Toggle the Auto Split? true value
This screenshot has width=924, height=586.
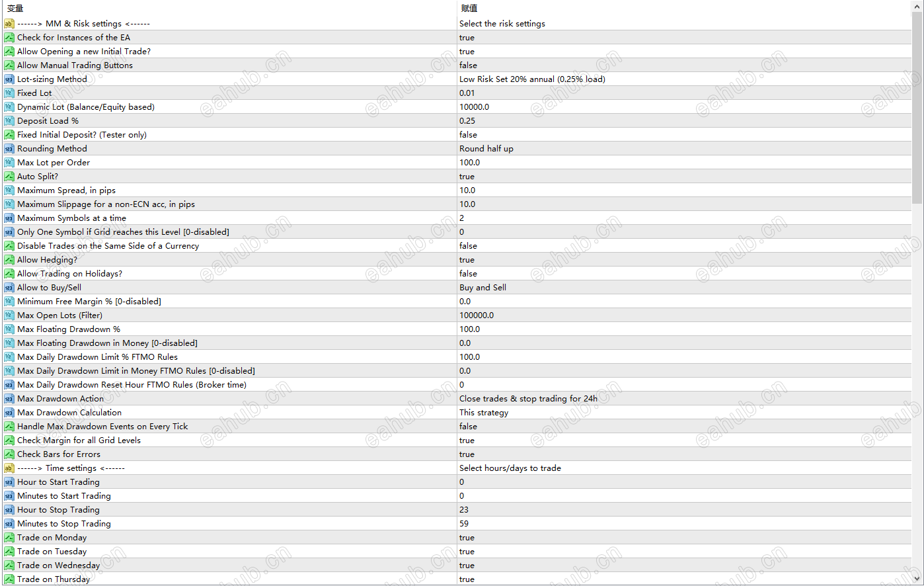click(x=684, y=176)
